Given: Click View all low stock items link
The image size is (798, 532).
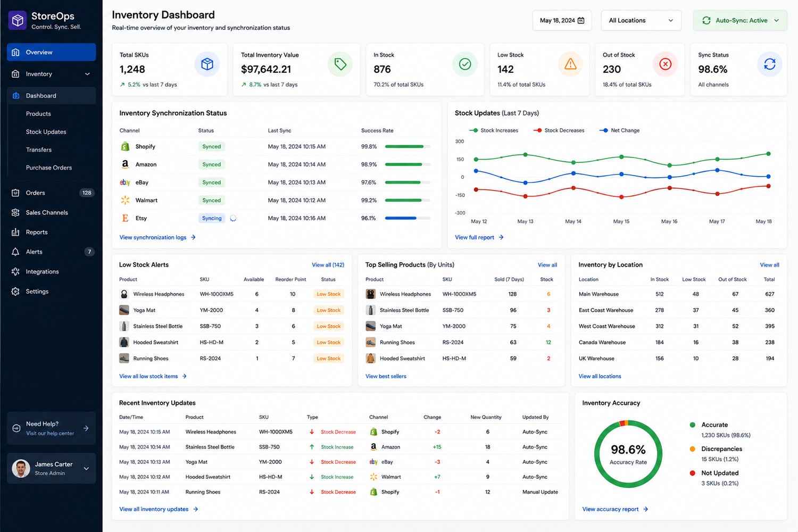Looking at the screenshot, I should pyautogui.click(x=153, y=376).
